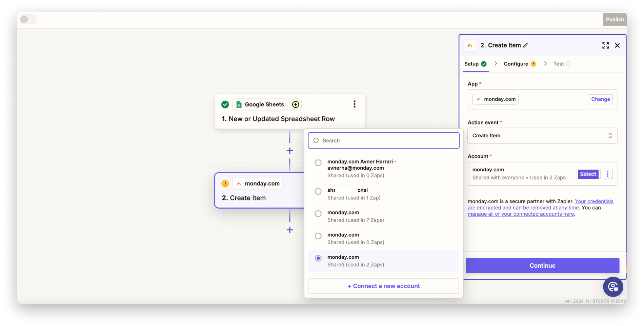Click Connect a new account

[384, 286]
